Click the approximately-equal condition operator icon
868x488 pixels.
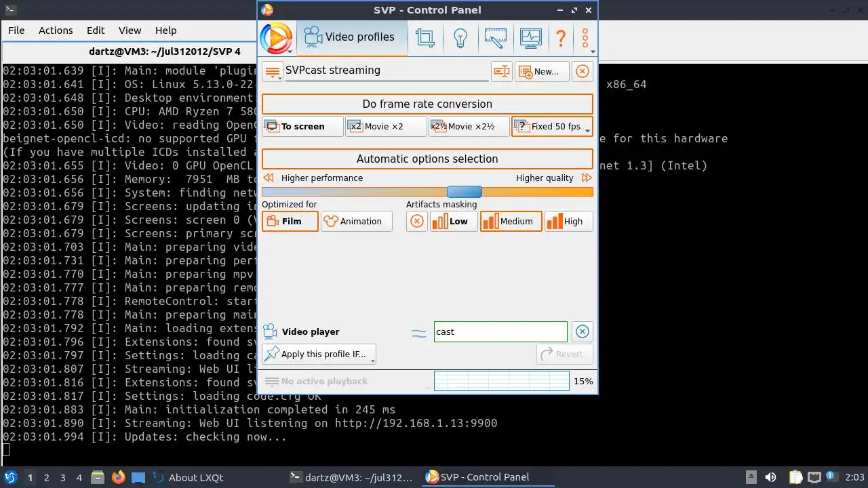tap(419, 332)
